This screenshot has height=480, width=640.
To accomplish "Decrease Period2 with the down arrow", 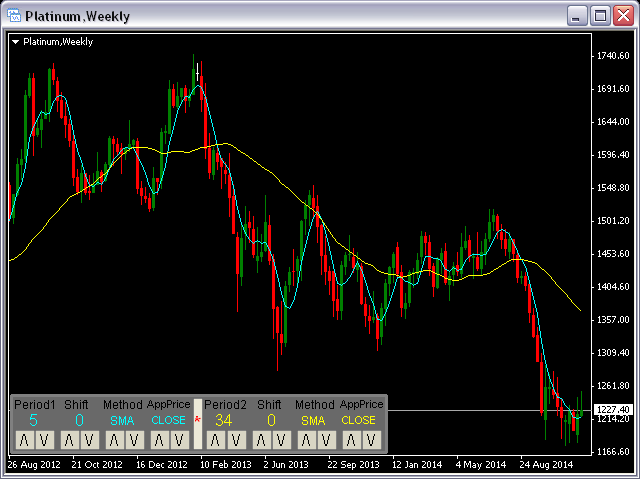I will click(x=235, y=440).
